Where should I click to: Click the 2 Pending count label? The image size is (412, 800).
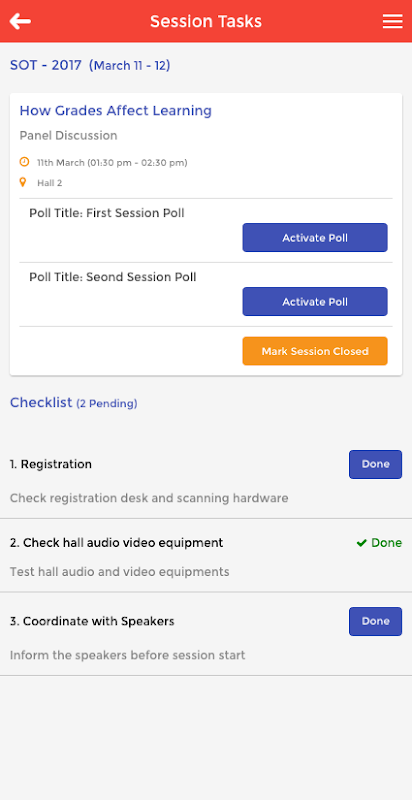107,404
